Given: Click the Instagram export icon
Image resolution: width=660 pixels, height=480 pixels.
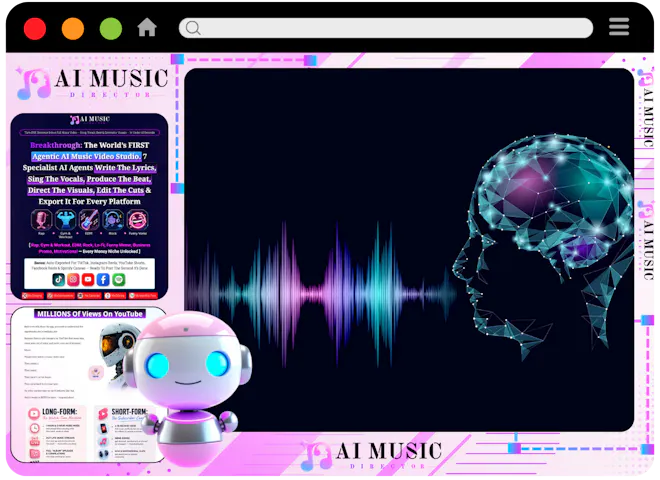Looking at the screenshot, I should [x=73, y=279].
